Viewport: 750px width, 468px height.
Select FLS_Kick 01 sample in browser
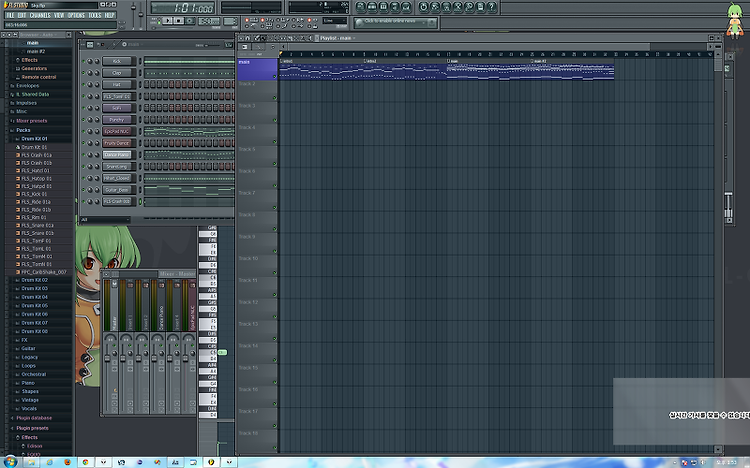(34, 194)
